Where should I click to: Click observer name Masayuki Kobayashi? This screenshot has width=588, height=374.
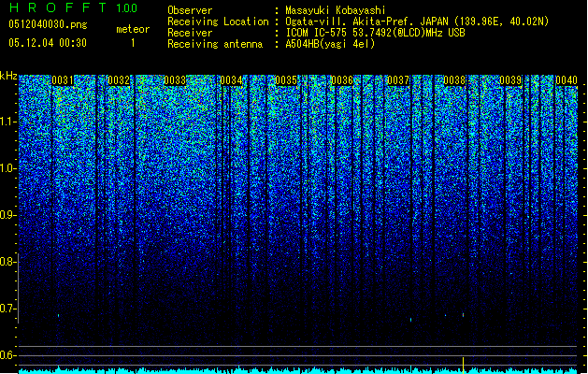pos(336,10)
